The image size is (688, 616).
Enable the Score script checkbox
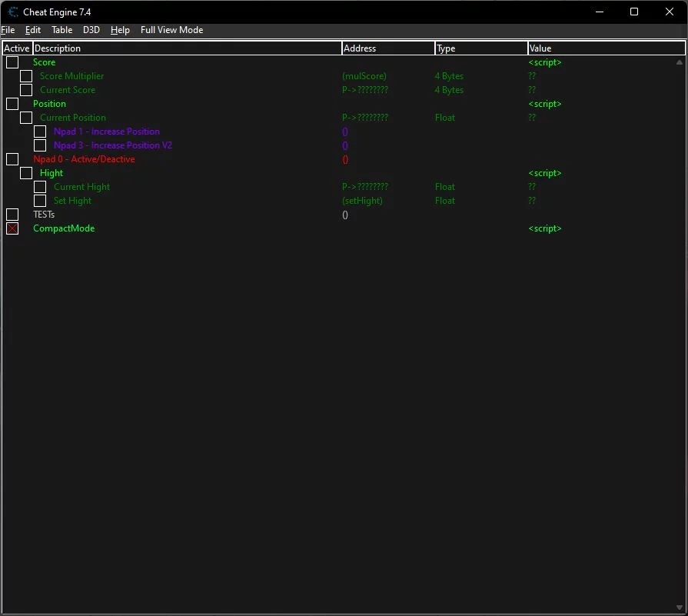(12, 62)
